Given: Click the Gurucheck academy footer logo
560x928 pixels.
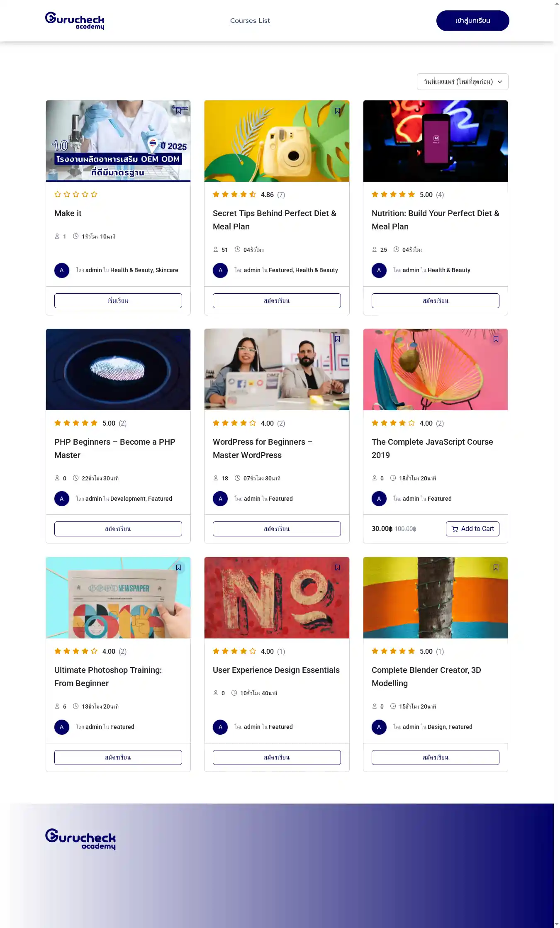Looking at the screenshot, I should click(80, 839).
